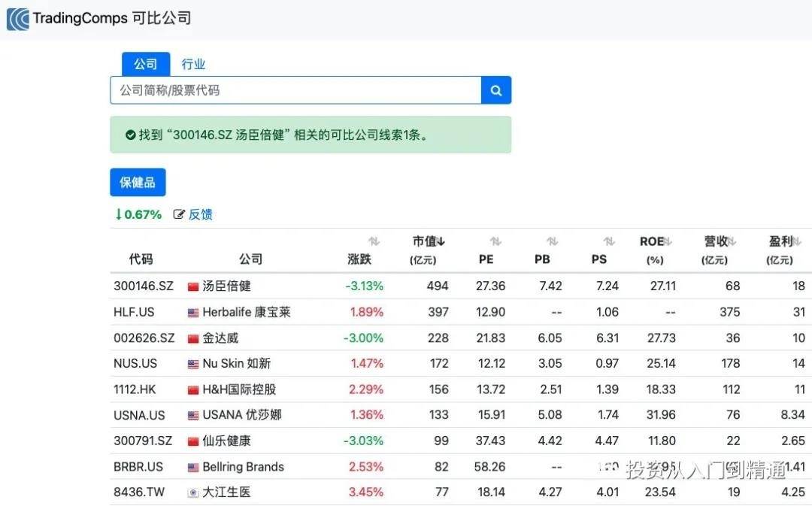The width and height of the screenshot is (812, 506).
Task: Sort by PE column sort icon
Action: 495,241
